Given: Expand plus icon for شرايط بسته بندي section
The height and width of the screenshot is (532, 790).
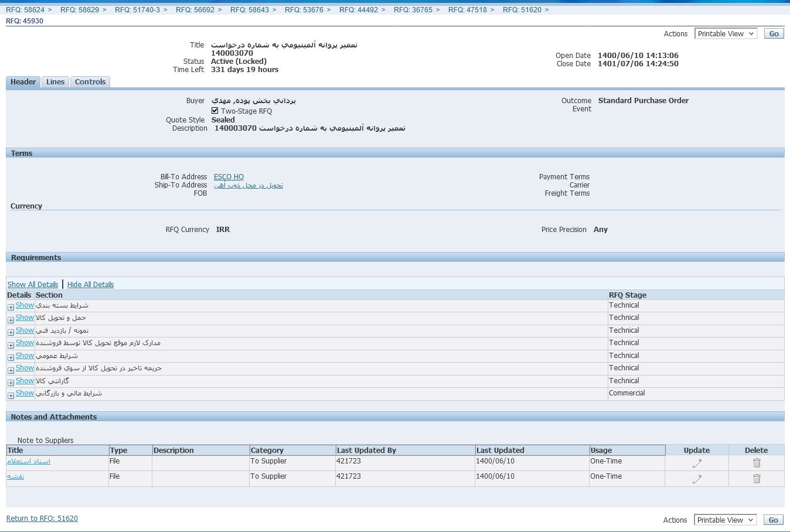Looking at the screenshot, I should pos(11,307).
